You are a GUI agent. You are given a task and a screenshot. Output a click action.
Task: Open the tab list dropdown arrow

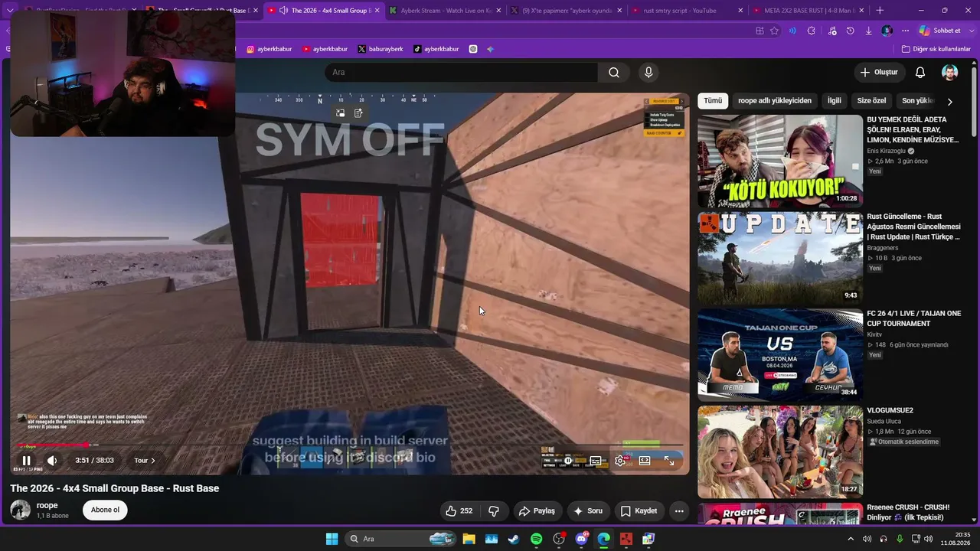coord(10,11)
